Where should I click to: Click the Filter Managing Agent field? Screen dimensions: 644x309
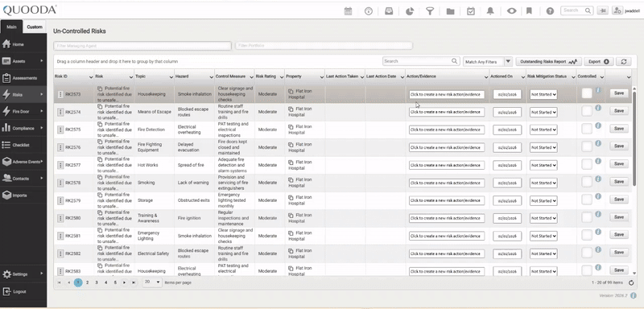(142, 46)
